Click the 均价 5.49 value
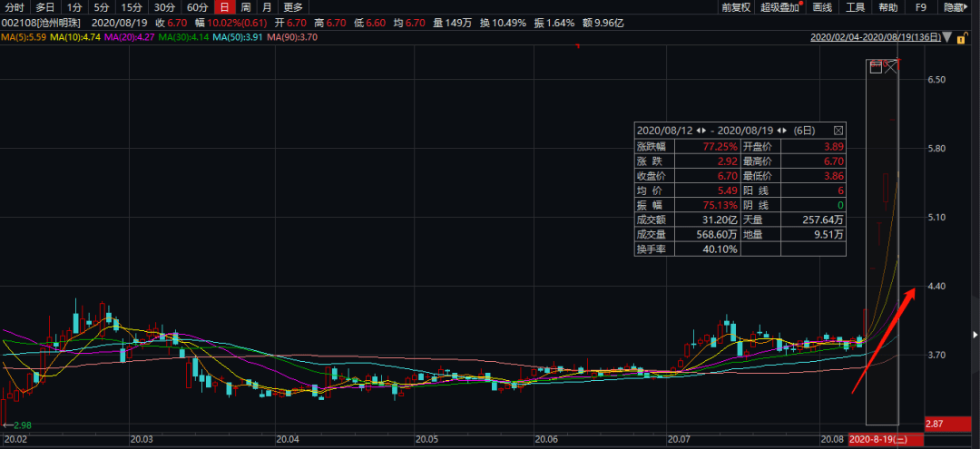The image size is (980, 449). [728, 190]
